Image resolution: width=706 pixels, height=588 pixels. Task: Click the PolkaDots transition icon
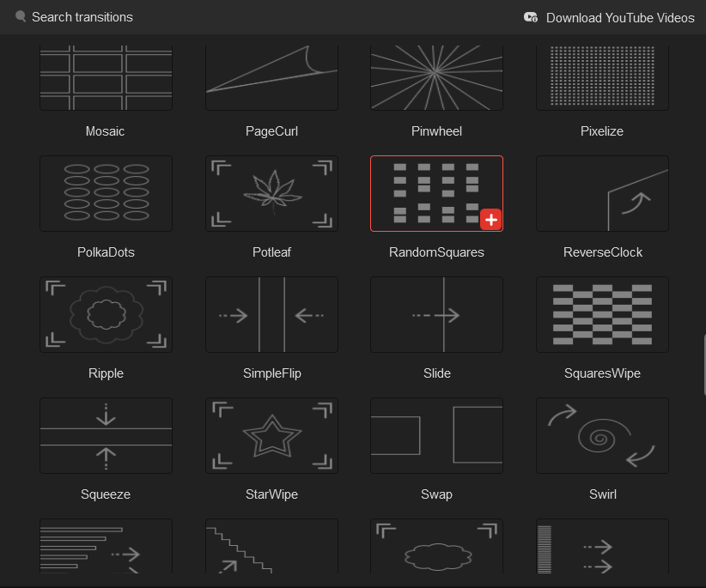click(x=106, y=193)
